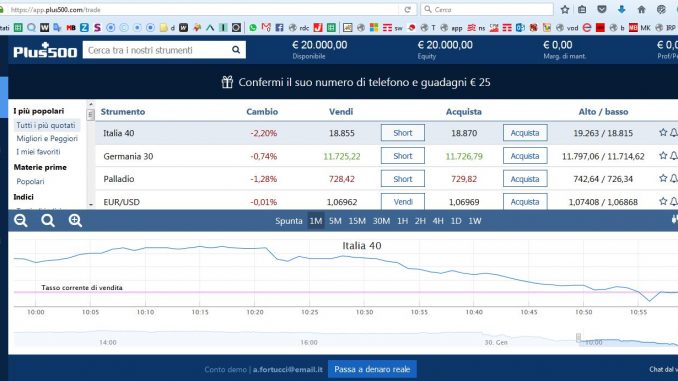This screenshot has height=381, width=678.
Task: Switch chart to 4H timeframe
Action: [x=438, y=221]
